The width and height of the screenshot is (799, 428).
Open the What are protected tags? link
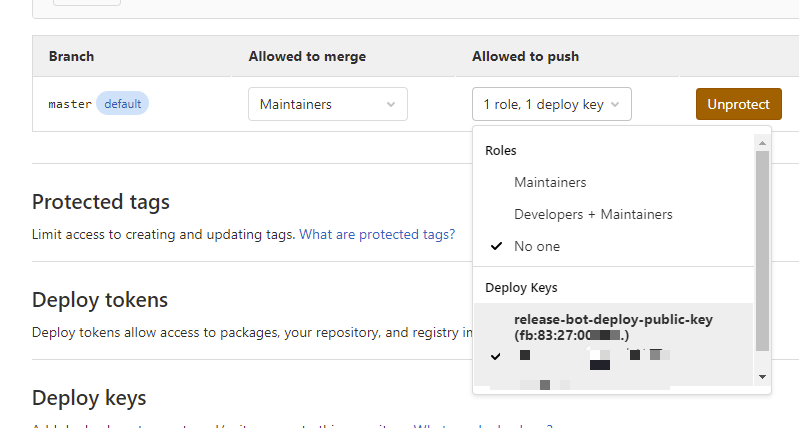[x=377, y=234]
